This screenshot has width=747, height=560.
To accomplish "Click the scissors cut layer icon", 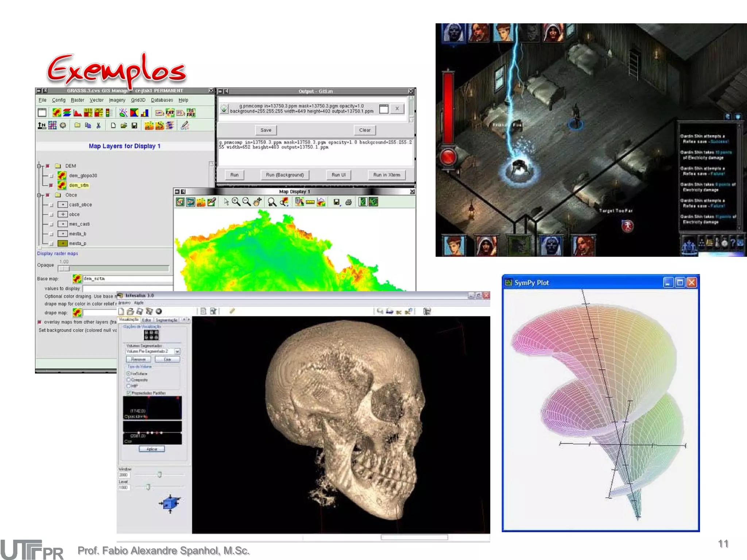I will click(98, 126).
